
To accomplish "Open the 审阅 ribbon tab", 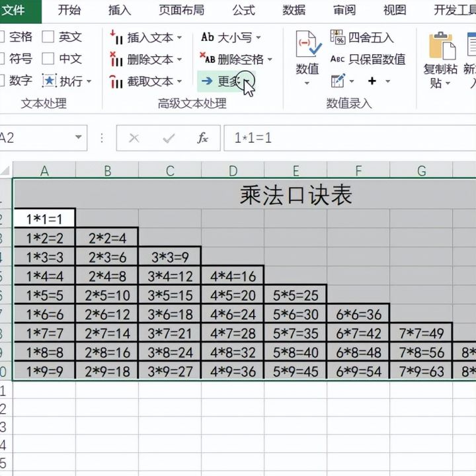I will pos(344,11).
